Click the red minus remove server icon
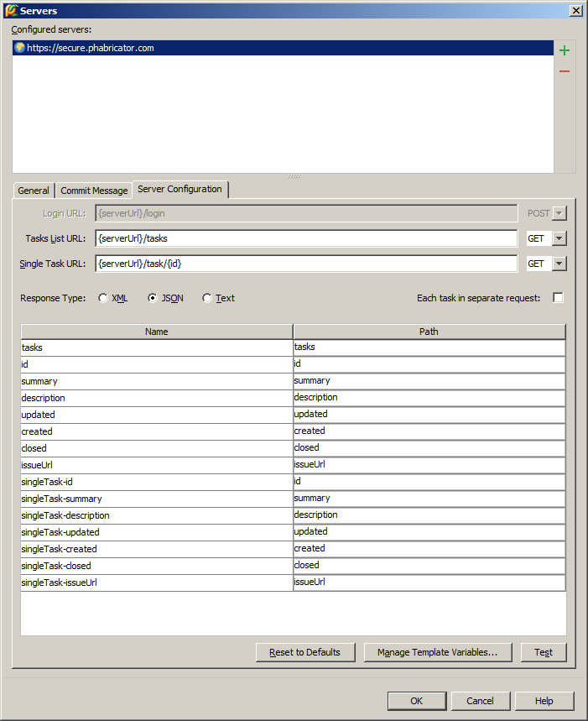588x721 pixels. [x=565, y=71]
